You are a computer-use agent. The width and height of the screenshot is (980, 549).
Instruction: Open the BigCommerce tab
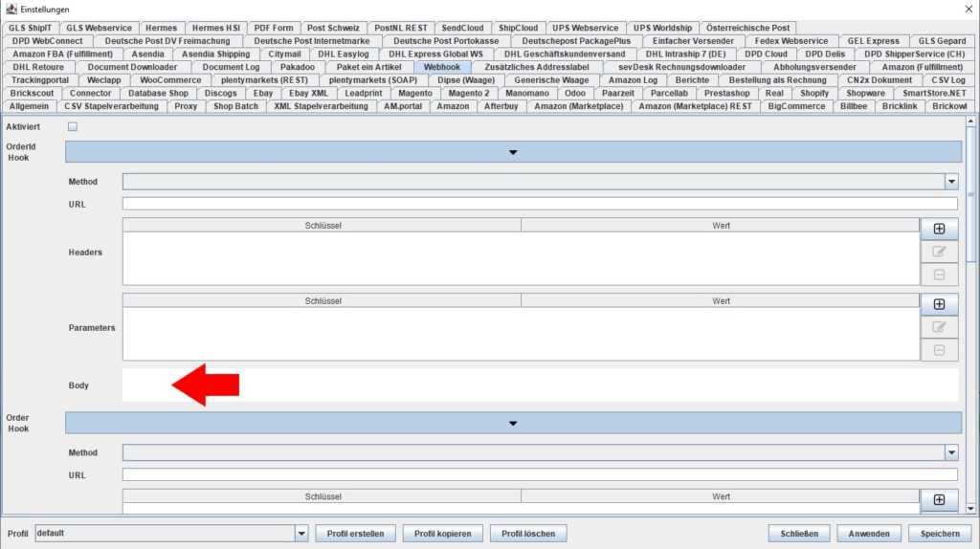click(x=797, y=106)
